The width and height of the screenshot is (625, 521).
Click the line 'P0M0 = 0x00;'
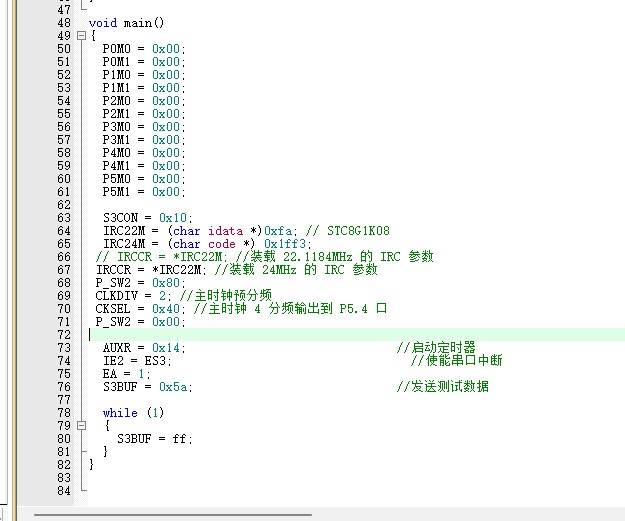pyautogui.click(x=144, y=49)
